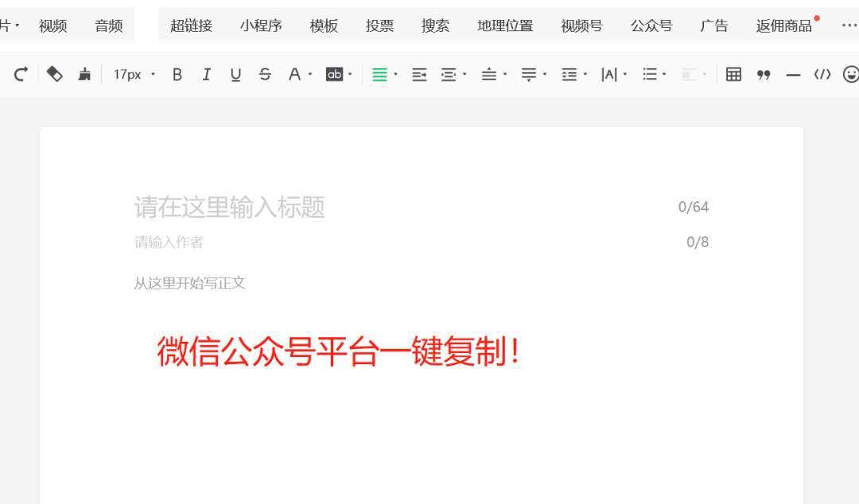The width and height of the screenshot is (859, 504).
Task: Select the clear formatting eraser icon
Action: click(54, 74)
